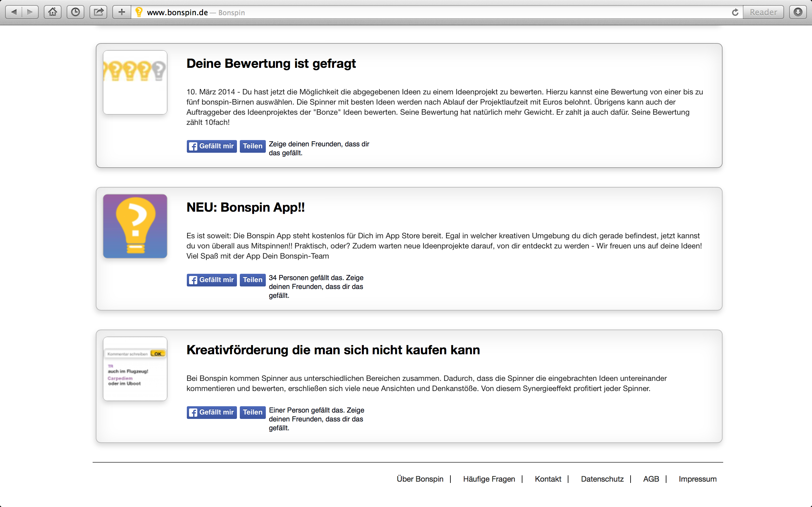Like the Kreativförderung post with Gefällt mir

point(212,413)
